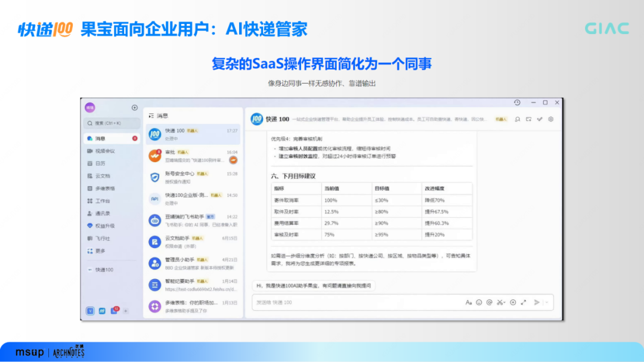This screenshot has width=644, height=362.
Task: Open 消息 in the left sidebar
Action: [112, 138]
